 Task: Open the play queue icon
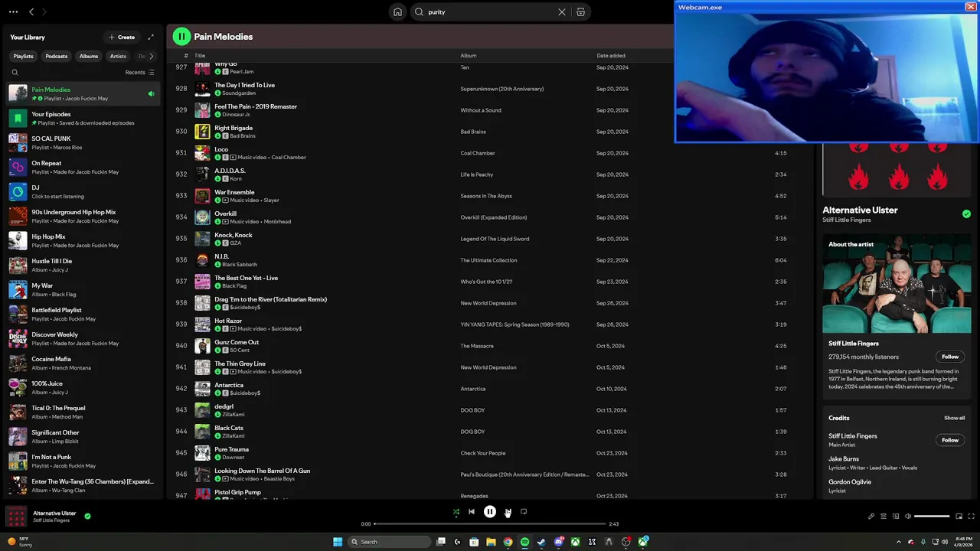[884, 516]
